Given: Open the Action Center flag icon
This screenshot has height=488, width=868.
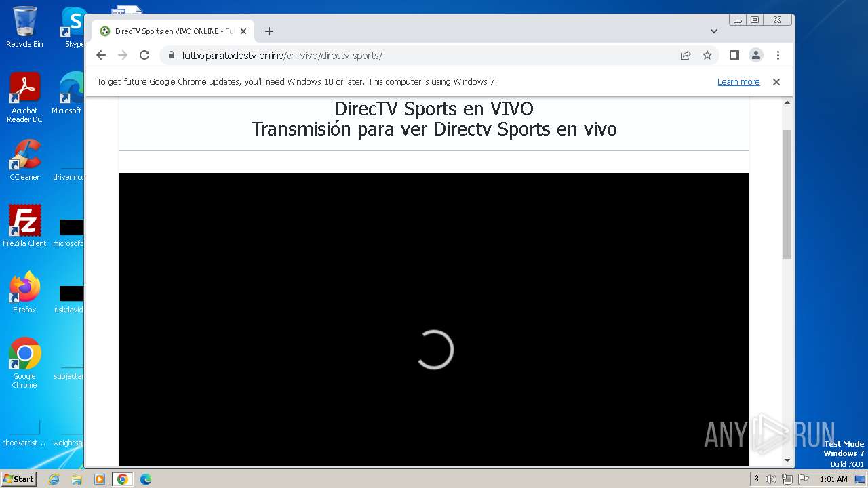Looking at the screenshot, I should point(804,479).
